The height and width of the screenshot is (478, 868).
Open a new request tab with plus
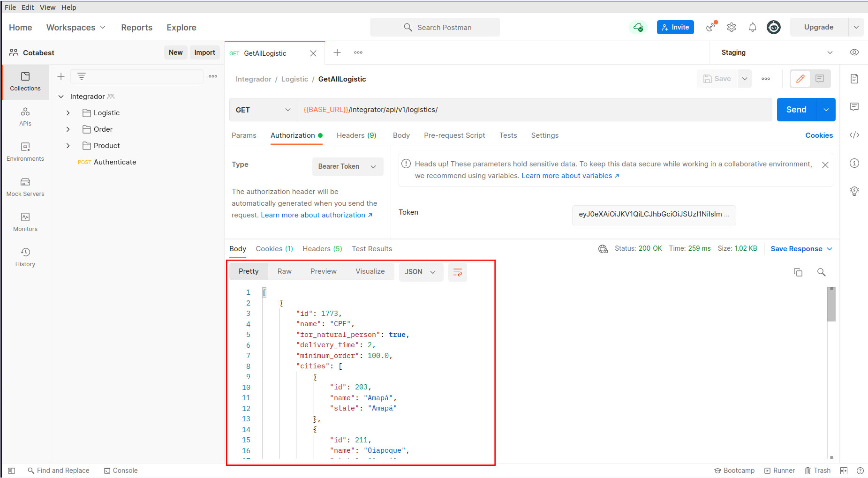(337, 52)
